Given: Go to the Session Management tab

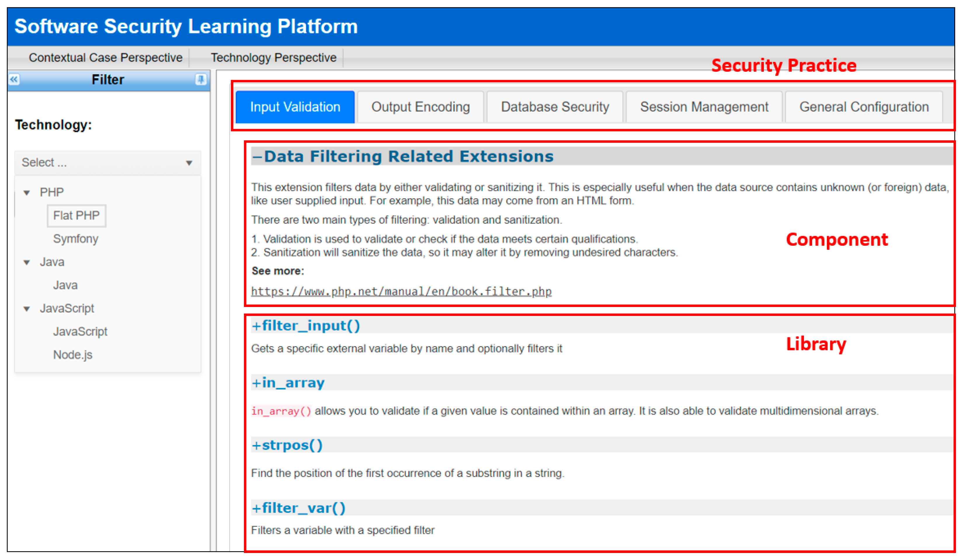Looking at the screenshot, I should coord(704,107).
